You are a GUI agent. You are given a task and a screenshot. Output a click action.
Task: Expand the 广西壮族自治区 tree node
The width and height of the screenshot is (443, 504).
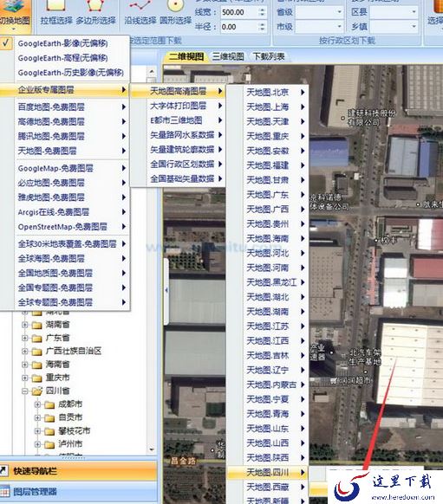click(x=25, y=352)
